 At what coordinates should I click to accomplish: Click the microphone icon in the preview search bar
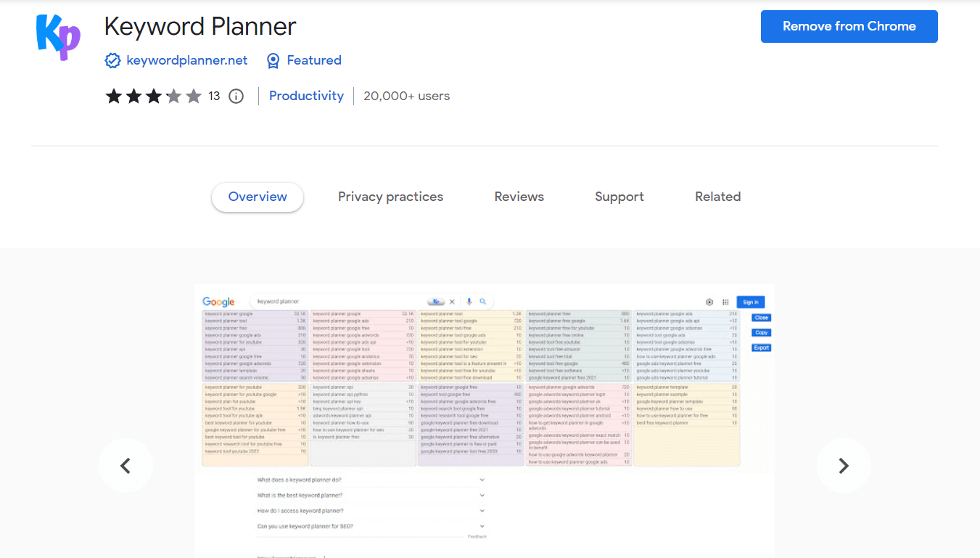pyautogui.click(x=469, y=301)
